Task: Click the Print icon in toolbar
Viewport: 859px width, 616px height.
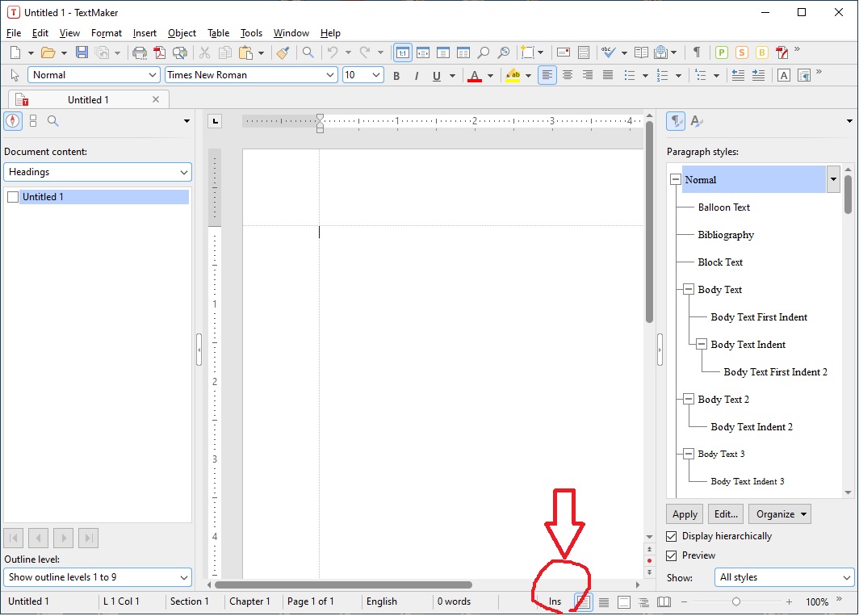Action: coord(140,52)
